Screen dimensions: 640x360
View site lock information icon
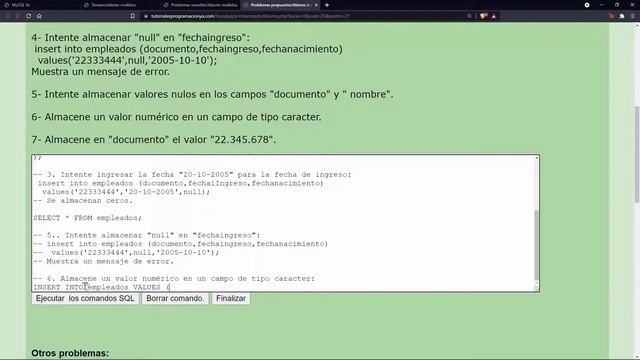tap(146, 16)
